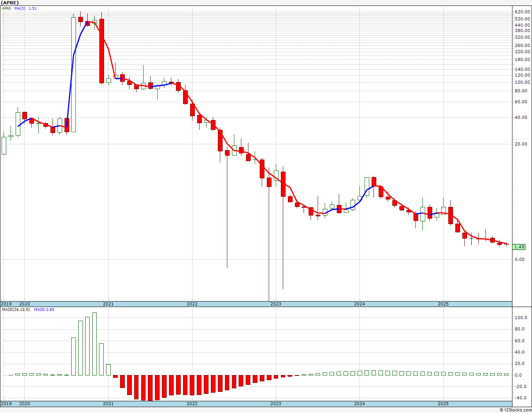Select 2024 on the MACD panel time axis
The image size is (532, 413).
click(x=359, y=404)
